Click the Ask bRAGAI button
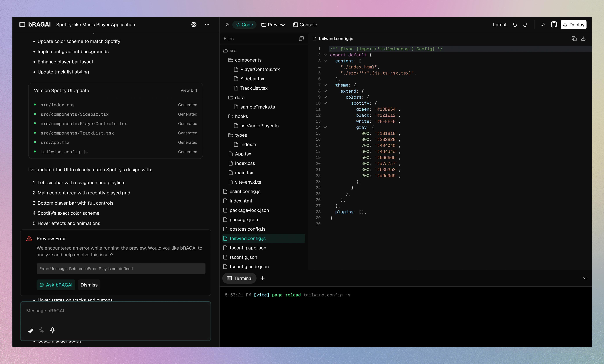 point(56,285)
